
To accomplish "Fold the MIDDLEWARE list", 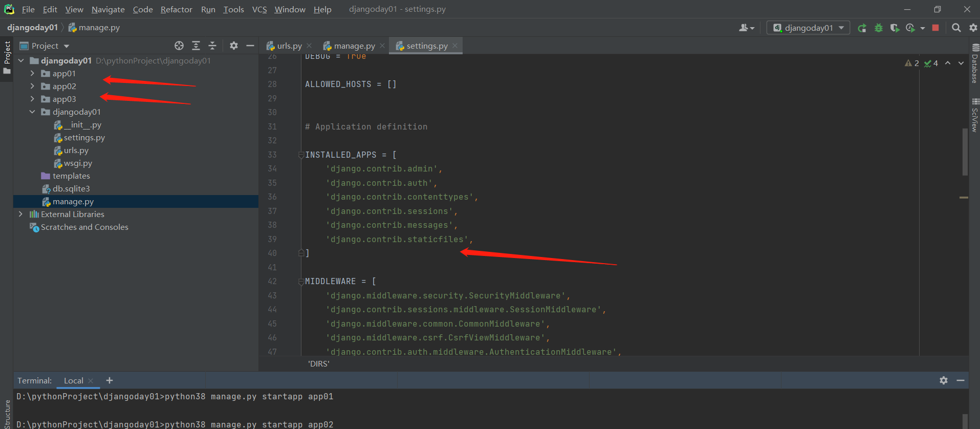I will coord(301,282).
